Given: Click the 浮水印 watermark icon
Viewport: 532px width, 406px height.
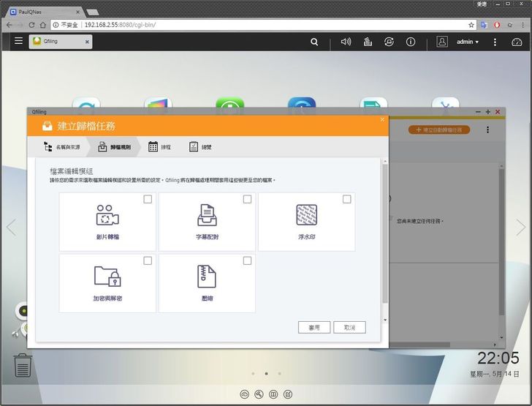Looking at the screenshot, I should point(306,215).
